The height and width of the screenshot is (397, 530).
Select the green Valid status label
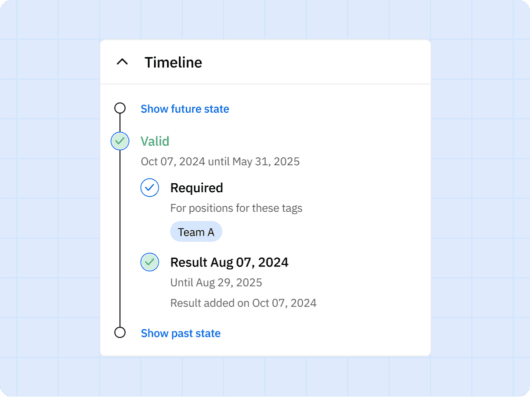(155, 141)
